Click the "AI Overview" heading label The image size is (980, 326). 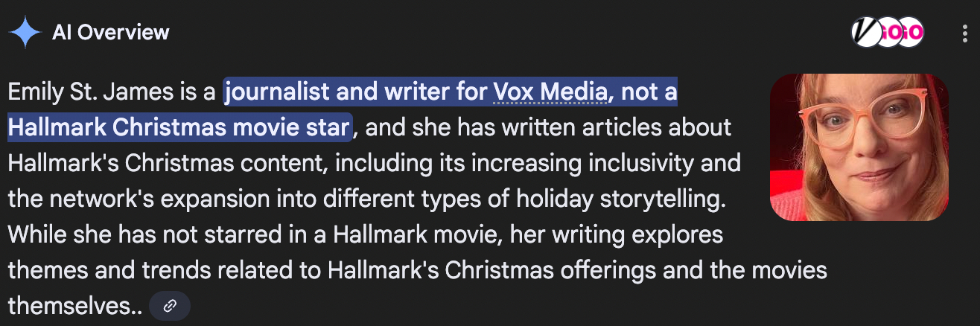[x=111, y=32]
